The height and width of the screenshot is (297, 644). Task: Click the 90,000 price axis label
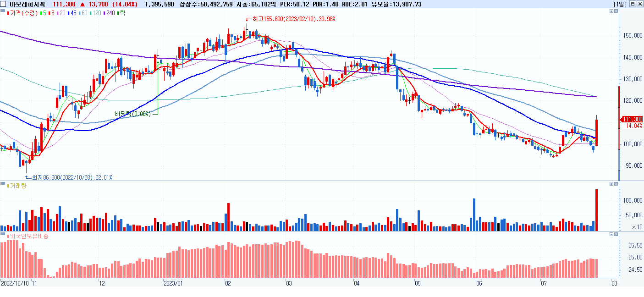coord(633,166)
